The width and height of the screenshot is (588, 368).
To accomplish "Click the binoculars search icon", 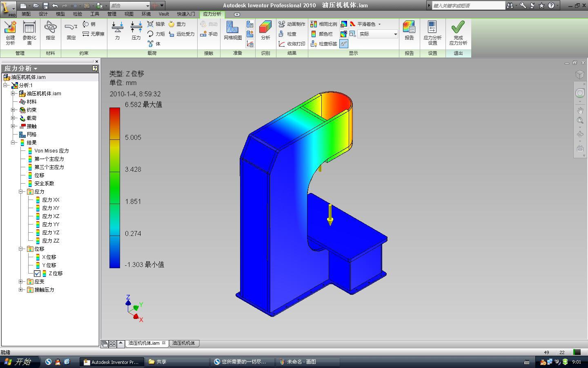I will pos(510,5).
